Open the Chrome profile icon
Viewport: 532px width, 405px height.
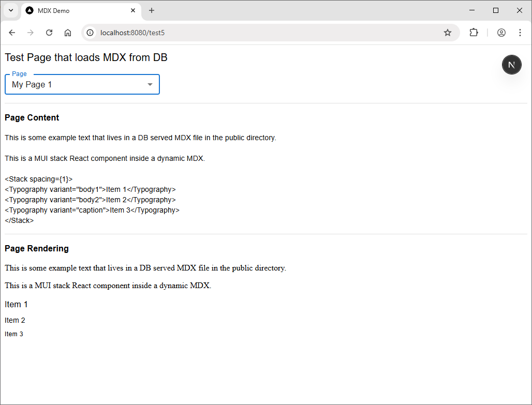click(501, 33)
